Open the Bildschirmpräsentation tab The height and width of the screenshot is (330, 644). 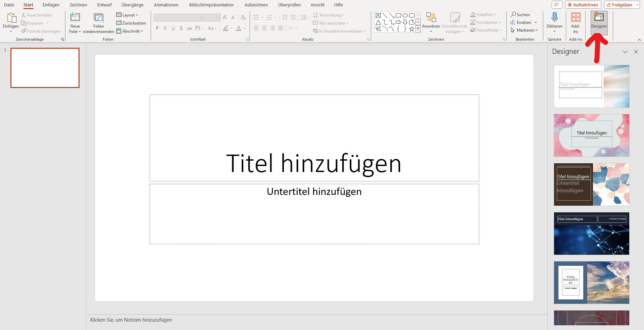[x=211, y=5]
